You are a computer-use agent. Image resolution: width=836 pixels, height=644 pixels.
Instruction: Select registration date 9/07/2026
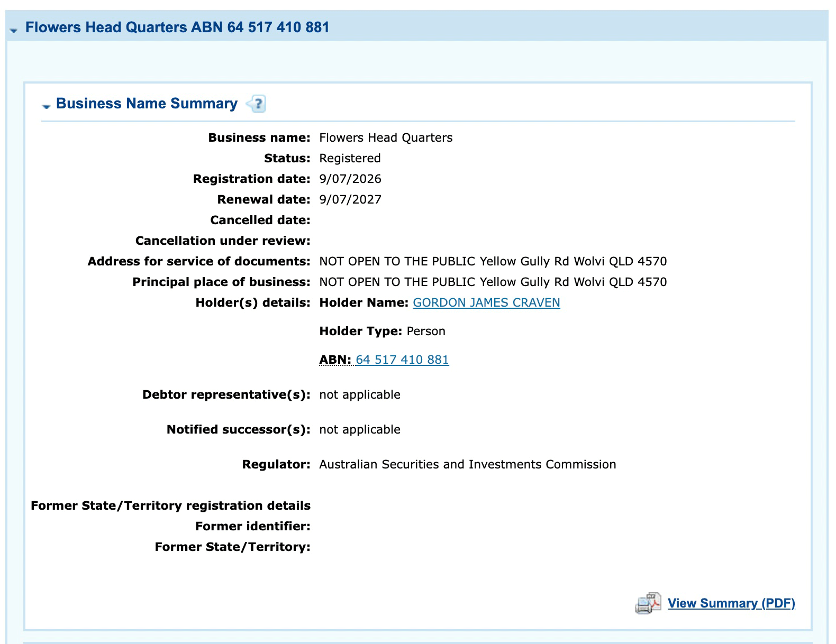click(x=350, y=179)
